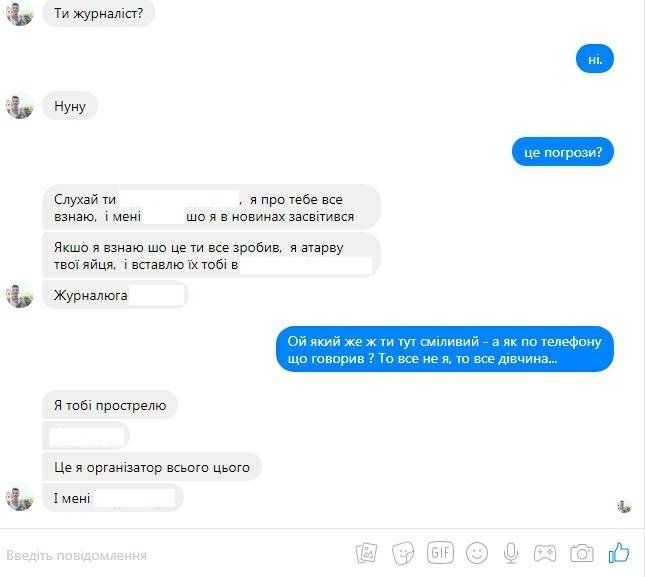The image size is (645, 577).
Task: Select the blue 'це погрози?' message bubble
Action: 563,152
